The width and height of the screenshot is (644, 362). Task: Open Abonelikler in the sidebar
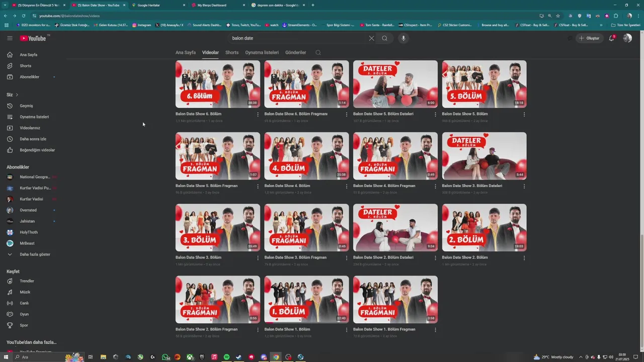coord(29,77)
